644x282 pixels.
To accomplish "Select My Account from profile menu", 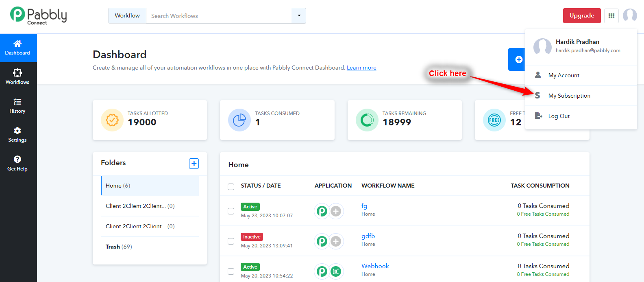I will point(581,75).
